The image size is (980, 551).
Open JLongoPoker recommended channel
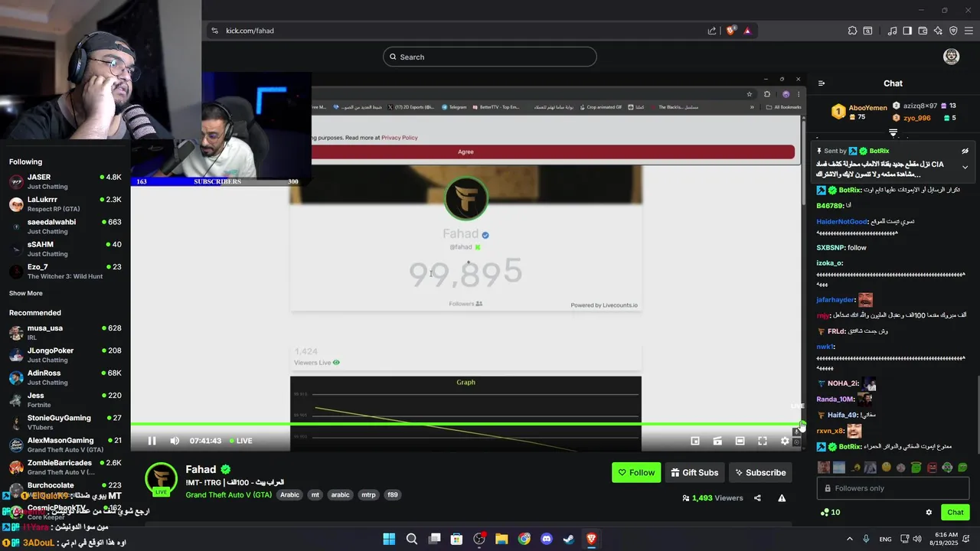[65, 354]
